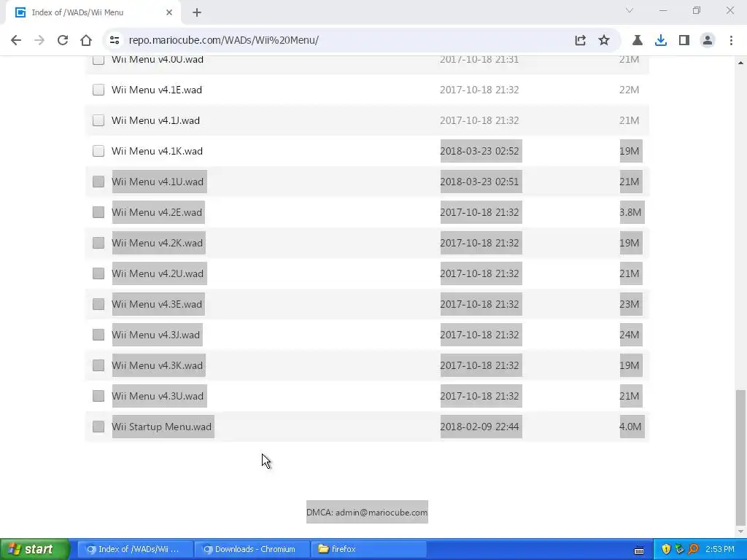Click date 2018-02-09 22:44
The image size is (747, 560).
(x=481, y=427)
